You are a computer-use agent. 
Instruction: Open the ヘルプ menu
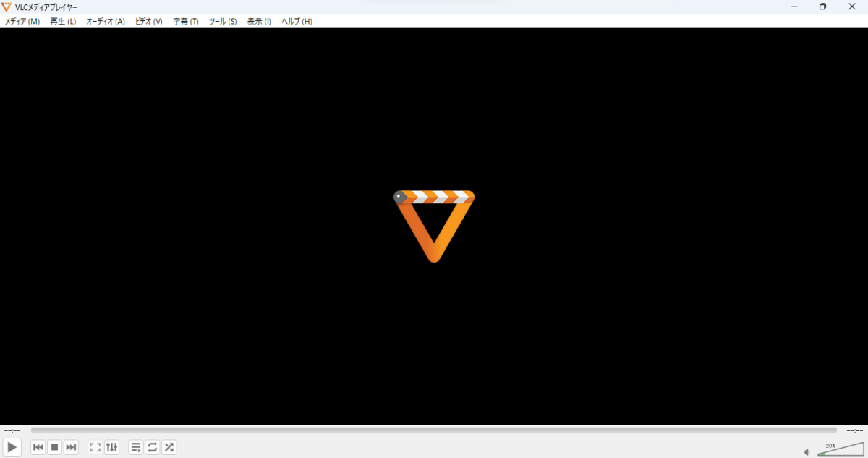click(296, 21)
